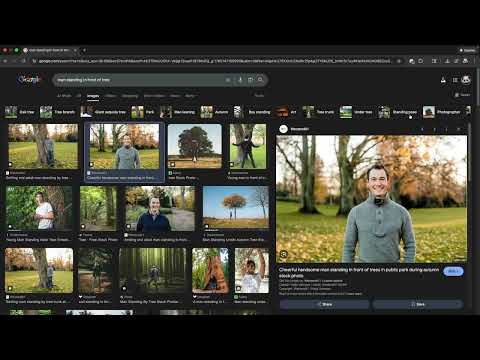The height and width of the screenshot is (360, 480).
Task: Switch to the Videos tab
Action: 110,96
